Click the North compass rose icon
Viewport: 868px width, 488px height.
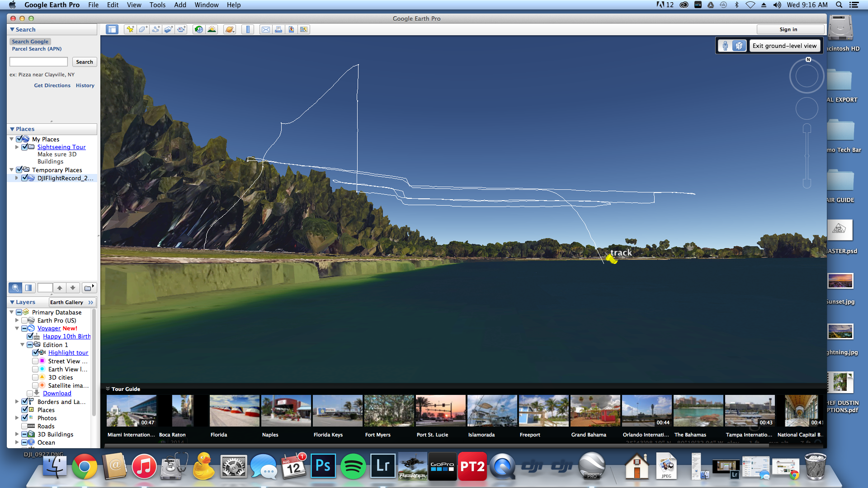(x=808, y=60)
